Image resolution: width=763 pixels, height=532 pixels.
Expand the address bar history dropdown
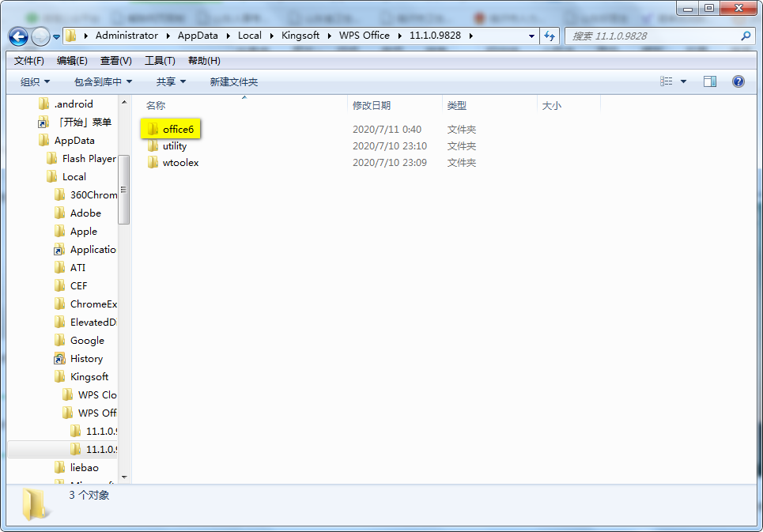coord(531,36)
